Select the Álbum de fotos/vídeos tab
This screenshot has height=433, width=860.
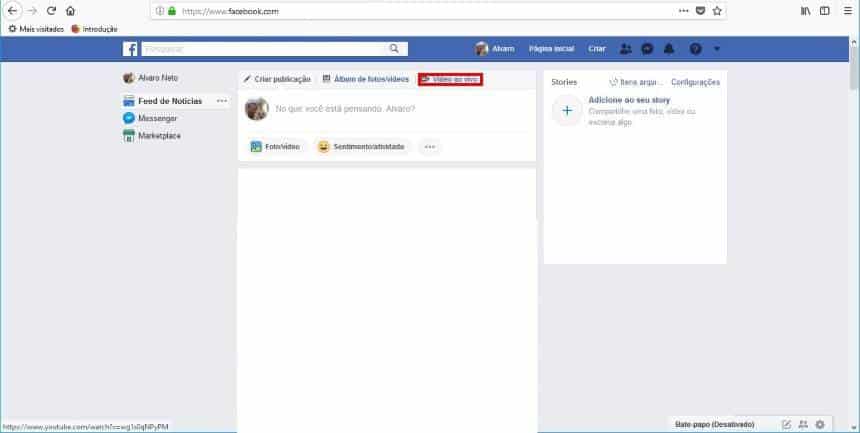(365, 80)
